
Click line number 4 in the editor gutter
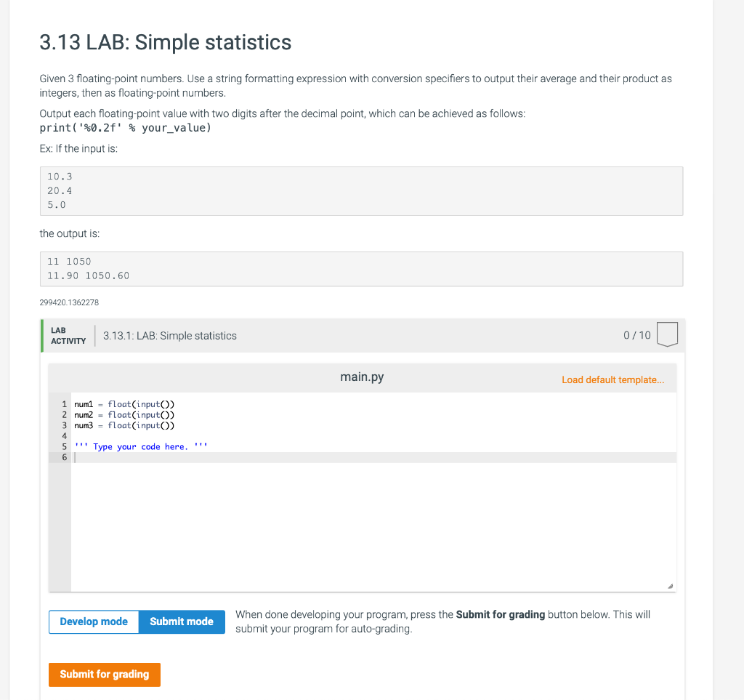coord(64,435)
